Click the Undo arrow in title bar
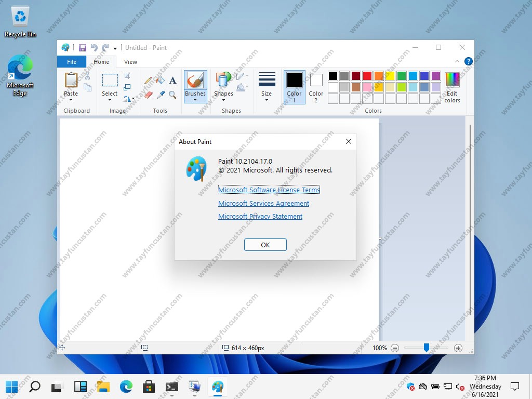532x399 pixels. click(94, 48)
